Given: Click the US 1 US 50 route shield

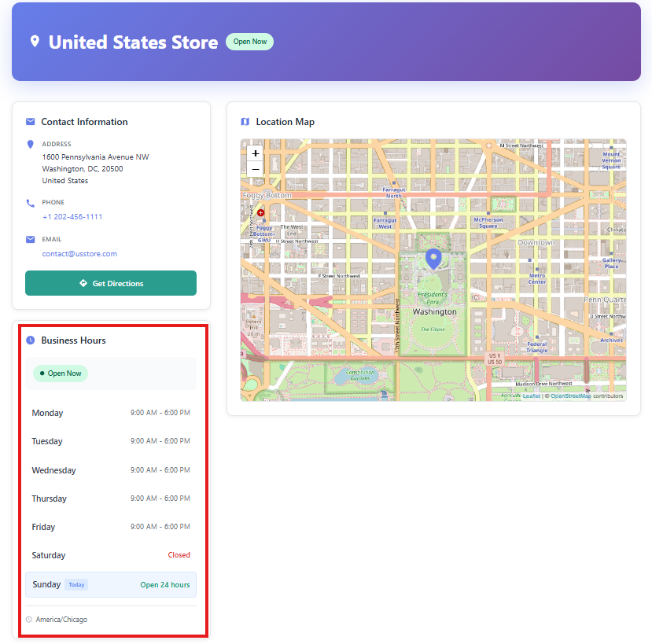Looking at the screenshot, I should [495, 359].
